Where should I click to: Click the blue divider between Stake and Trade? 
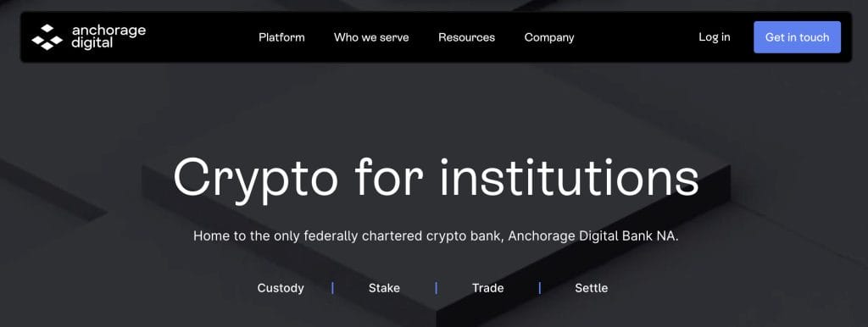tap(437, 288)
